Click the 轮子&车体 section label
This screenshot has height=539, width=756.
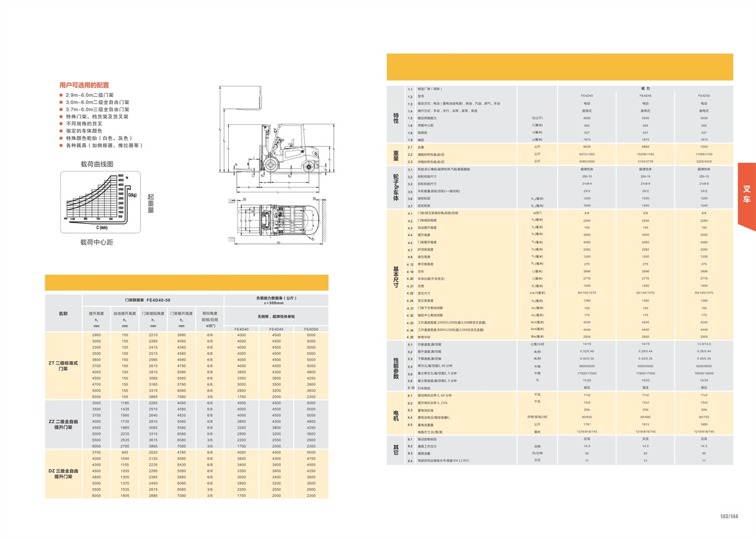[x=396, y=187]
